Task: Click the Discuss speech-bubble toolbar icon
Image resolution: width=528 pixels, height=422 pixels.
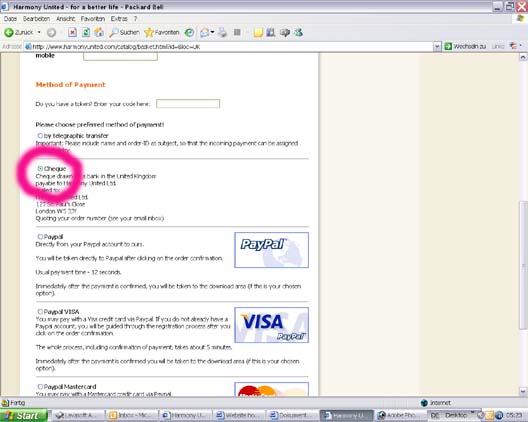Action: (x=285, y=32)
